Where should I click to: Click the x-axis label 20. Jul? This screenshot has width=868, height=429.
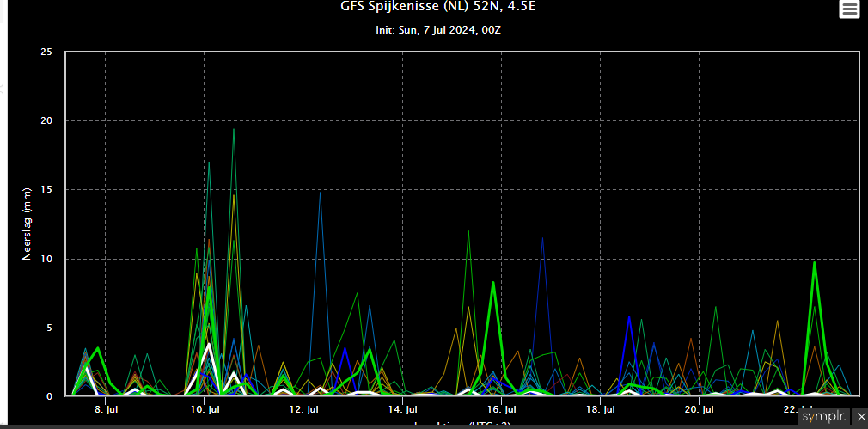[x=700, y=410]
